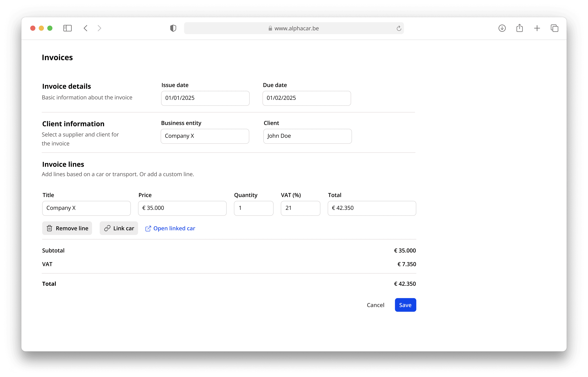Click the padlock icon in address bar

(x=270, y=28)
